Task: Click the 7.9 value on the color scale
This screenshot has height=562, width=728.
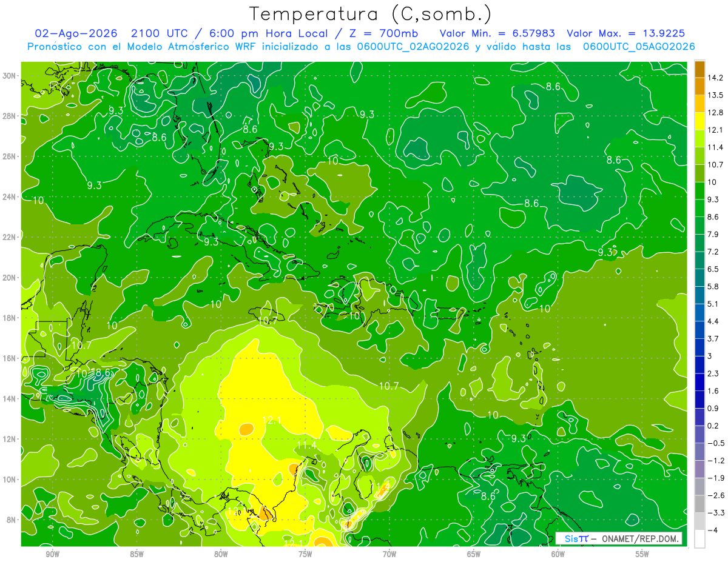Action: pos(713,234)
